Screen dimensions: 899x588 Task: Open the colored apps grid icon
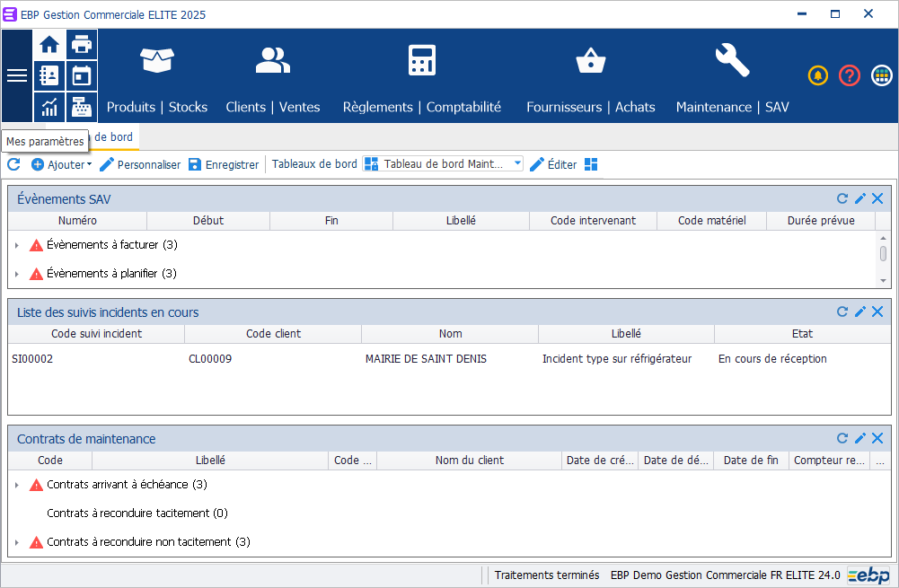[881, 76]
